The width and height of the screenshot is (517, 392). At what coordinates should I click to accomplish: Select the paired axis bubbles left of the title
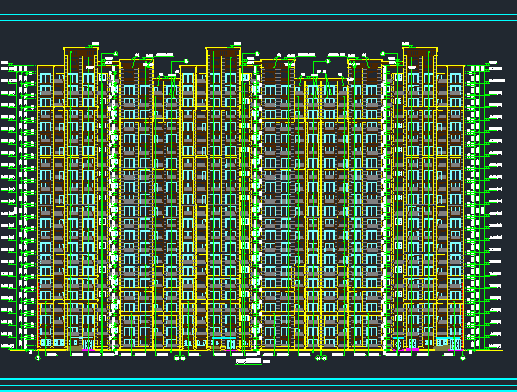pos(180,358)
